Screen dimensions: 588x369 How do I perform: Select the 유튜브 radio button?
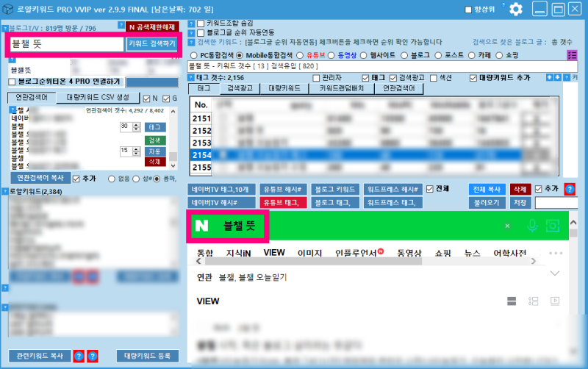click(300, 56)
